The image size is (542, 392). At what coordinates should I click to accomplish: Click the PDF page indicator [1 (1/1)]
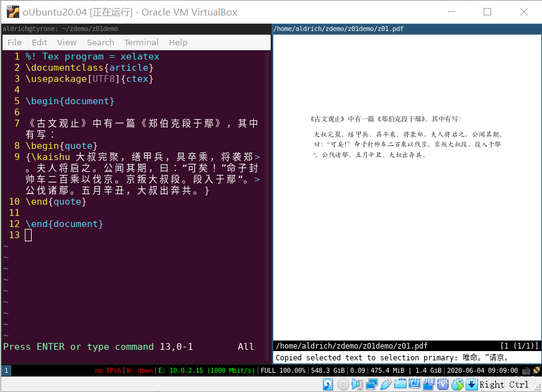(x=519, y=345)
